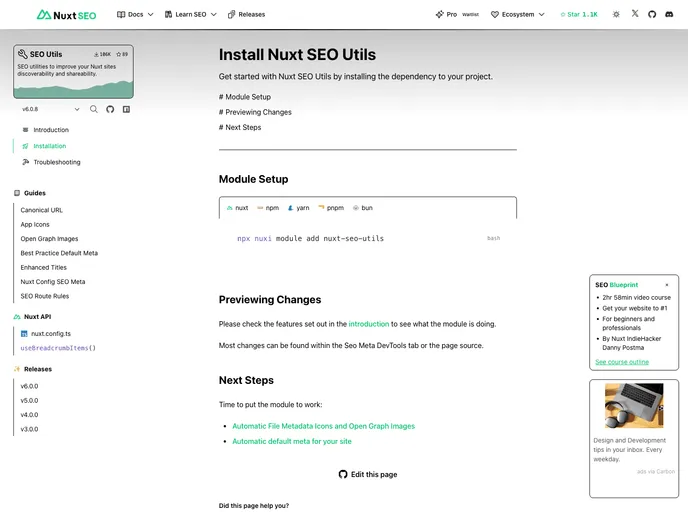Open the v5.0.0 release notes
The height and width of the screenshot is (512, 688).
click(29, 401)
